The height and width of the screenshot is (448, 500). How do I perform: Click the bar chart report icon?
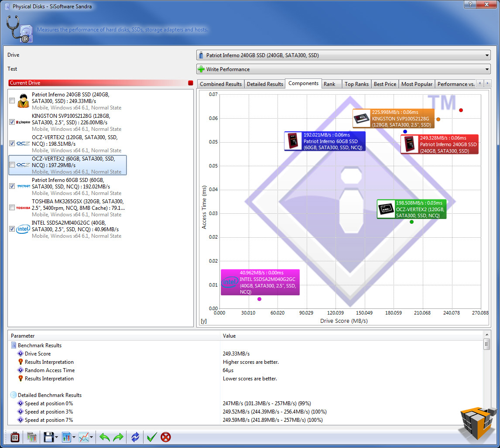66,437
